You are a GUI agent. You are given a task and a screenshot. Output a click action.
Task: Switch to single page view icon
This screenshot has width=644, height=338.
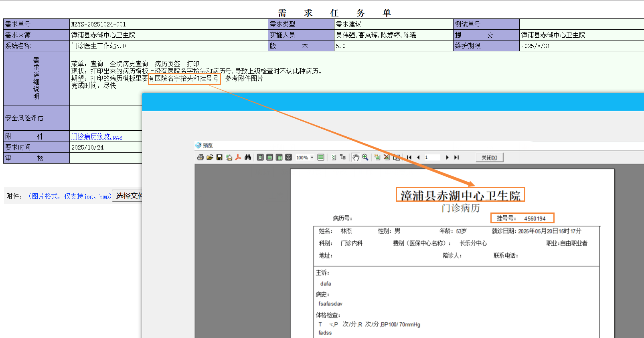(x=260, y=158)
